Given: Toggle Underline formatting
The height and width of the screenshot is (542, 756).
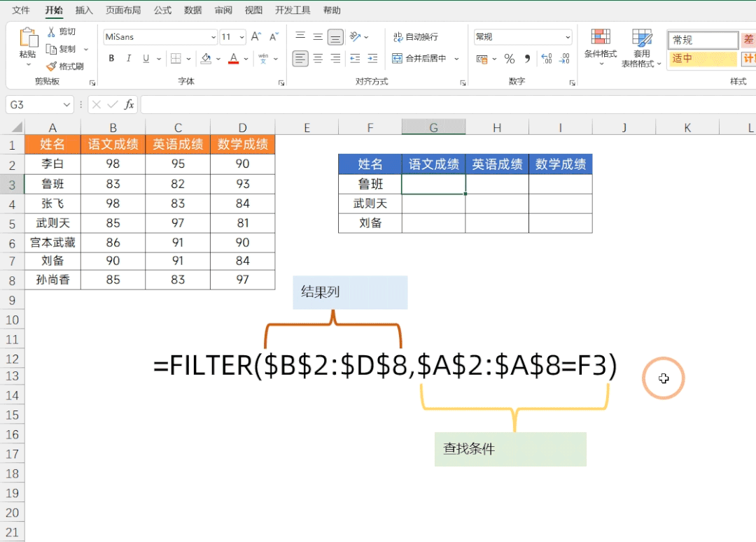Looking at the screenshot, I should 146,59.
